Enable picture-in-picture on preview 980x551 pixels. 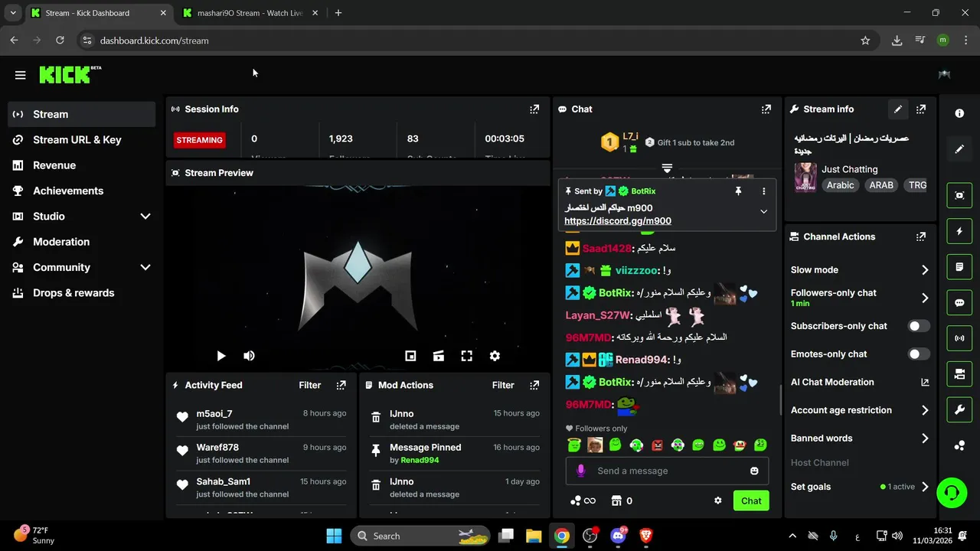[x=410, y=356]
